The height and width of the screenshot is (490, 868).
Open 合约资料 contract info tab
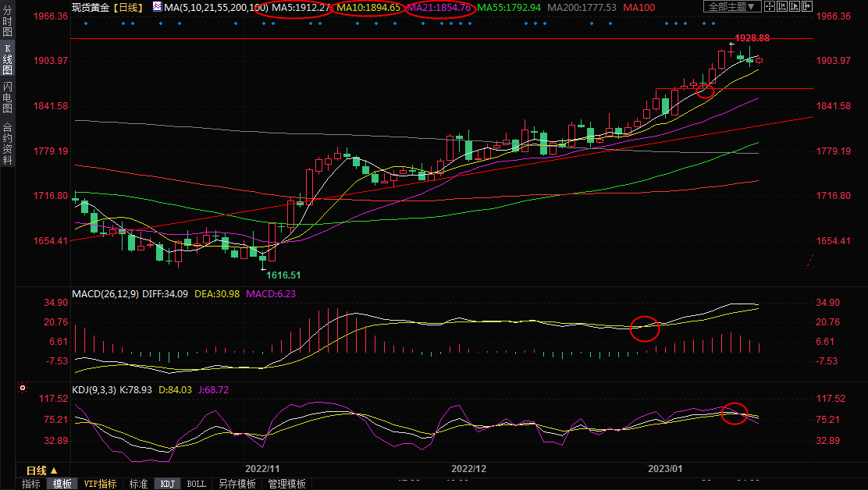7,143
